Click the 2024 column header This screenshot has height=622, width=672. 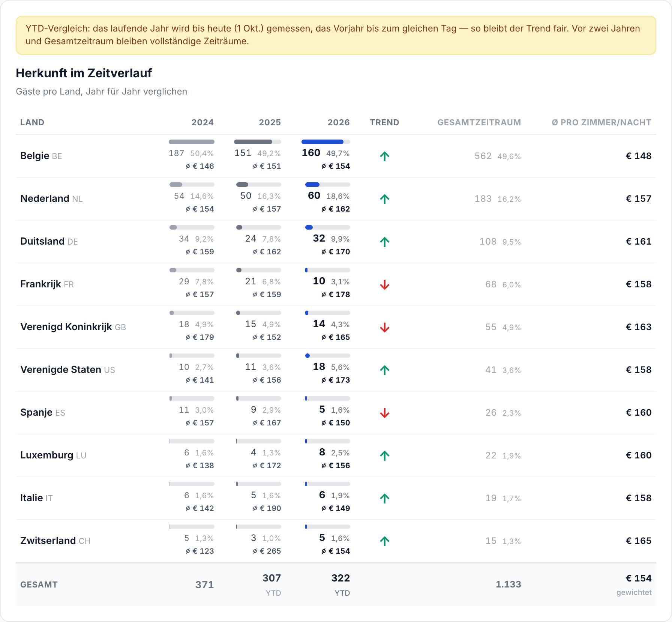pyautogui.click(x=202, y=122)
